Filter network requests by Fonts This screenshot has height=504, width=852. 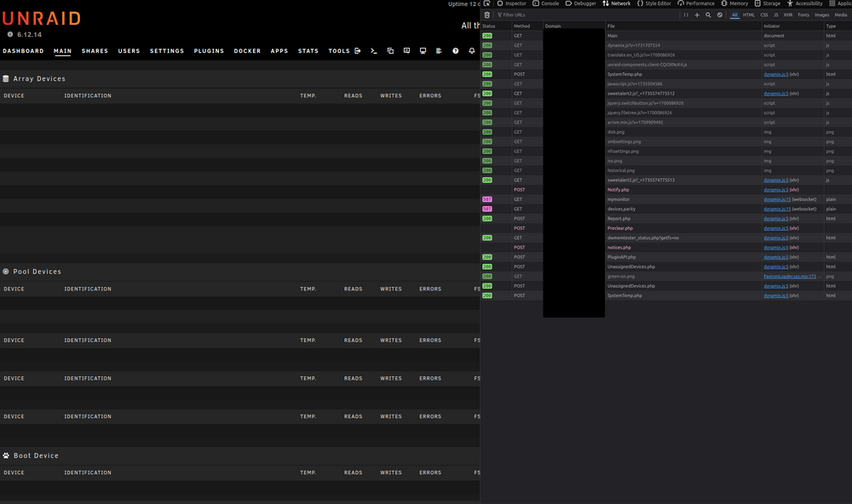tap(803, 15)
